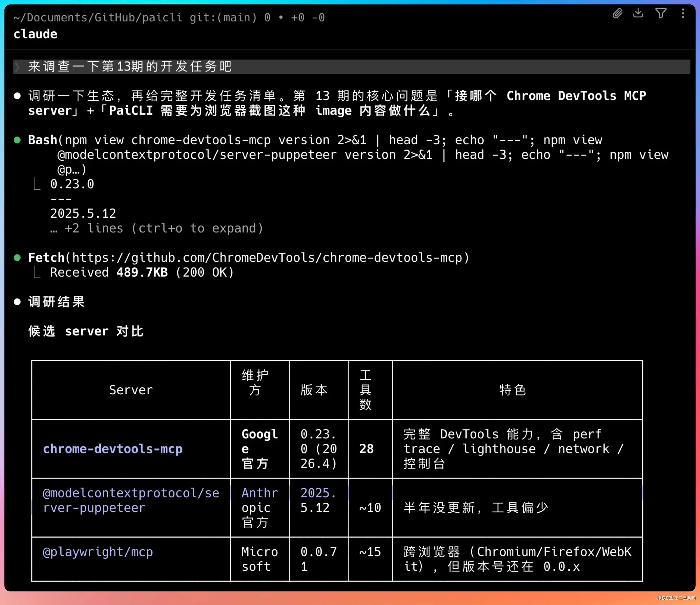
Task: Open the three-dot more options menu
Action: (x=683, y=13)
